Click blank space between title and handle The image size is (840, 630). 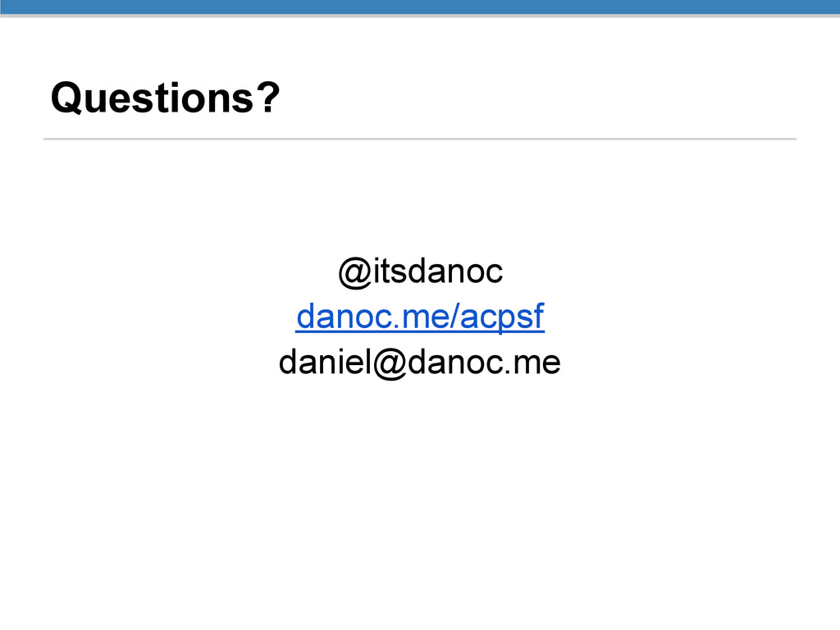click(x=420, y=199)
